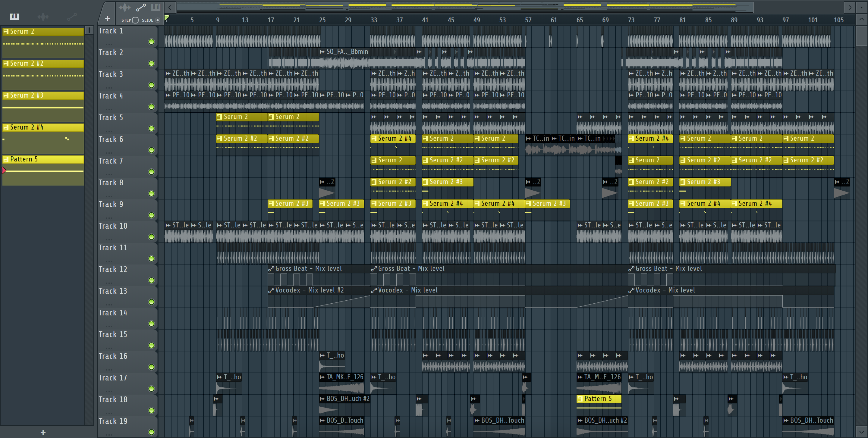Mute Track 8 with its green LED
The height and width of the screenshot is (438, 868).
point(152,193)
